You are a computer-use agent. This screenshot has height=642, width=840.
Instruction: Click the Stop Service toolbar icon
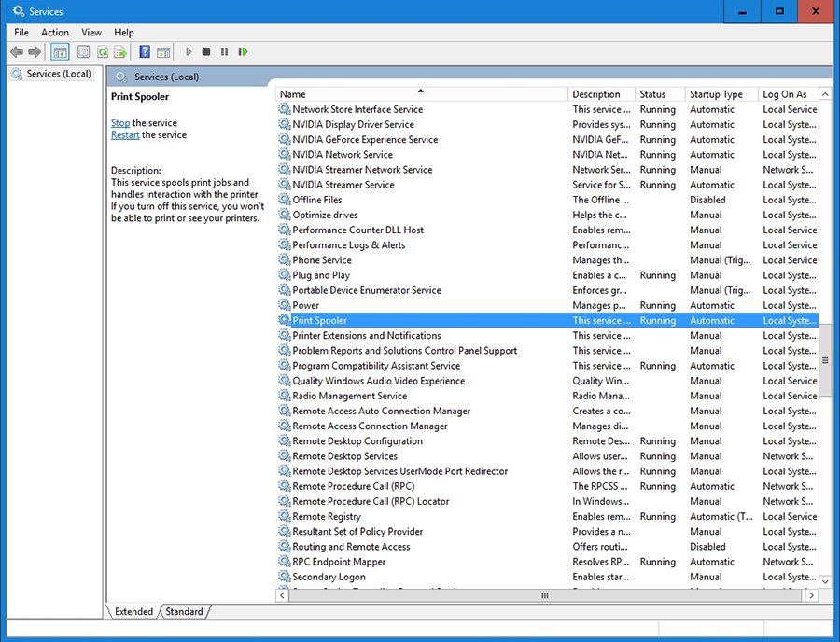tap(206, 52)
